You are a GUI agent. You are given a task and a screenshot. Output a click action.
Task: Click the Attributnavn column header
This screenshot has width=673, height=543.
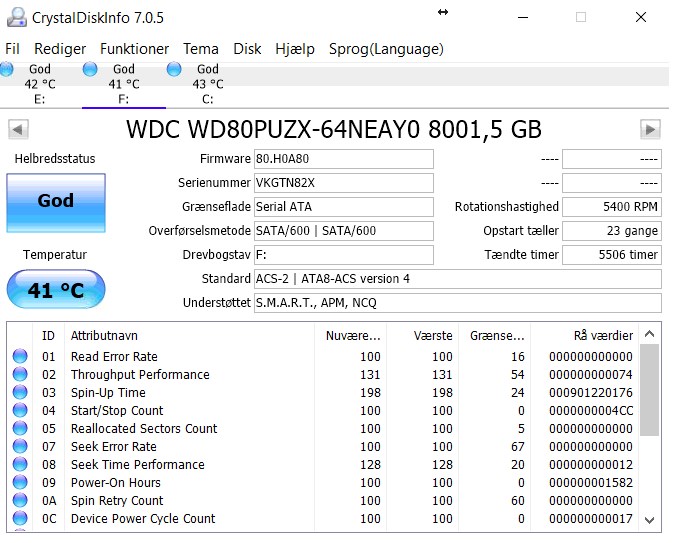tap(189, 336)
